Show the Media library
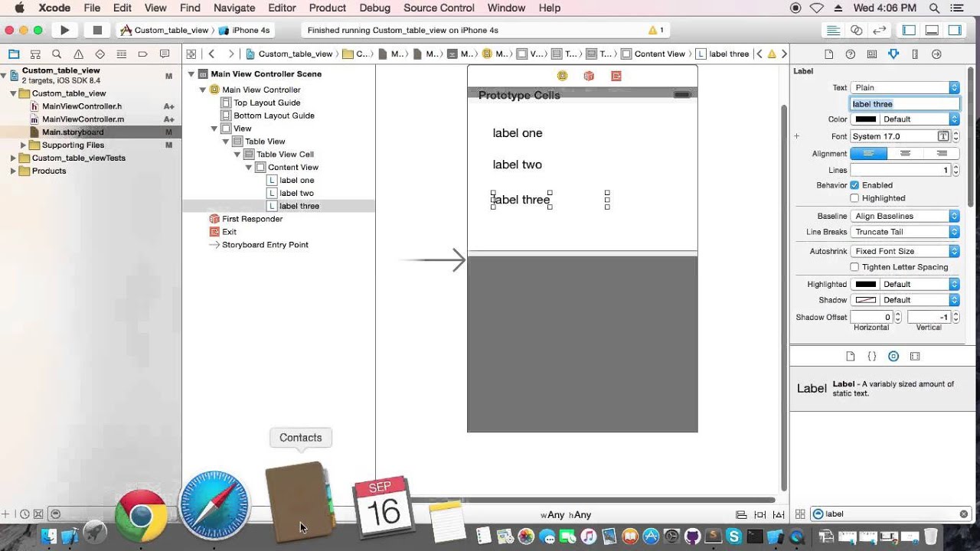Image resolution: width=980 pixels, height=551 pixels. 915,357
